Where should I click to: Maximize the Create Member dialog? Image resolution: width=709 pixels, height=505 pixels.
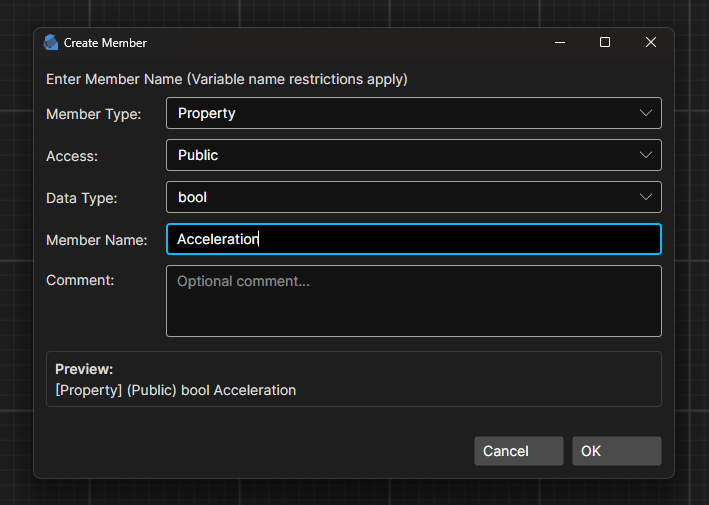[605, 42]
